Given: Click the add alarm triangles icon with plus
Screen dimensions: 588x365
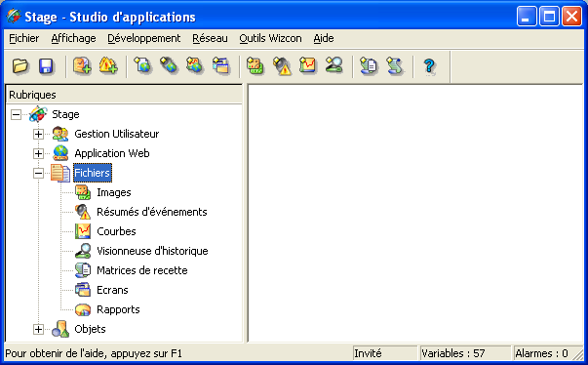Looking at the screenshot, I should [x=108, y=66].
